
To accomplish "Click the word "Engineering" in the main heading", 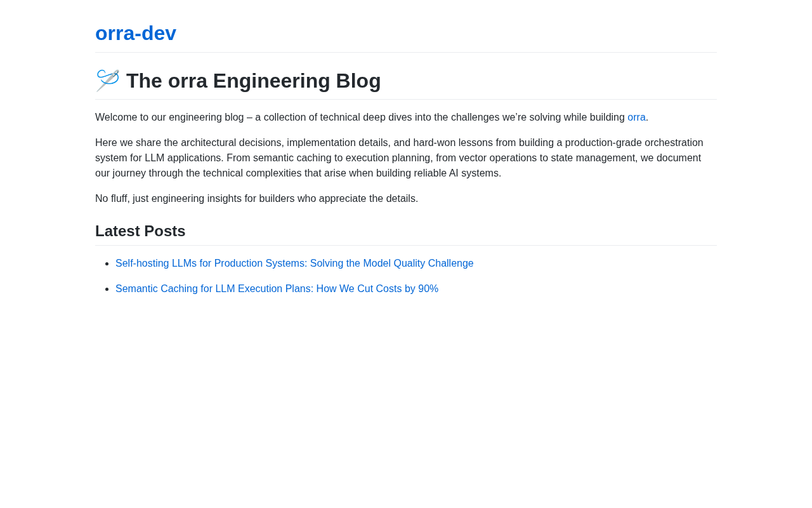I will pyautogui.click(x=272, y=81).
